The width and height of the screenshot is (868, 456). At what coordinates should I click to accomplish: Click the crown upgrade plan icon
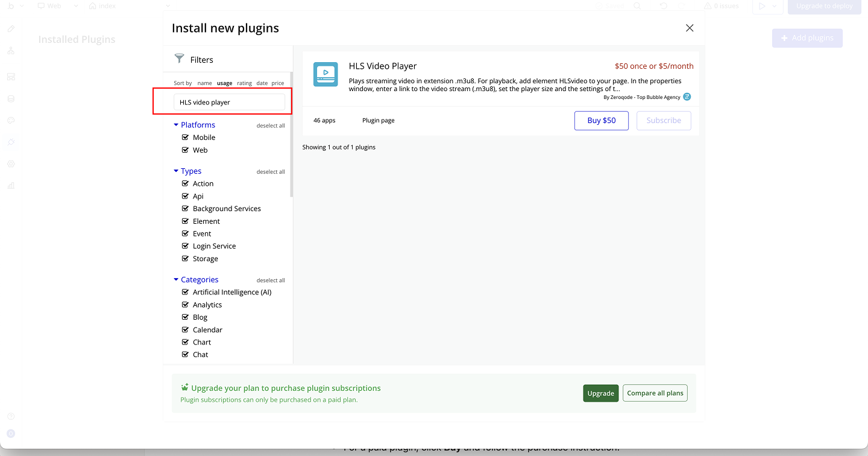tap(185, 387)
